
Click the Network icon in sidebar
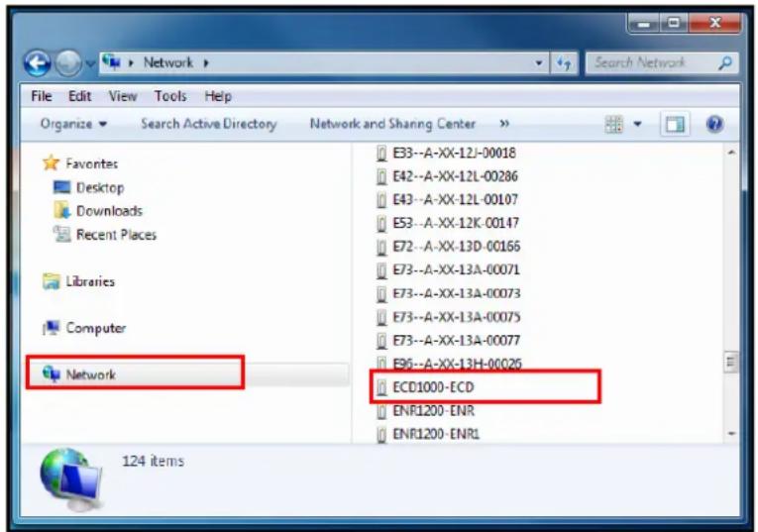(52, 373)
